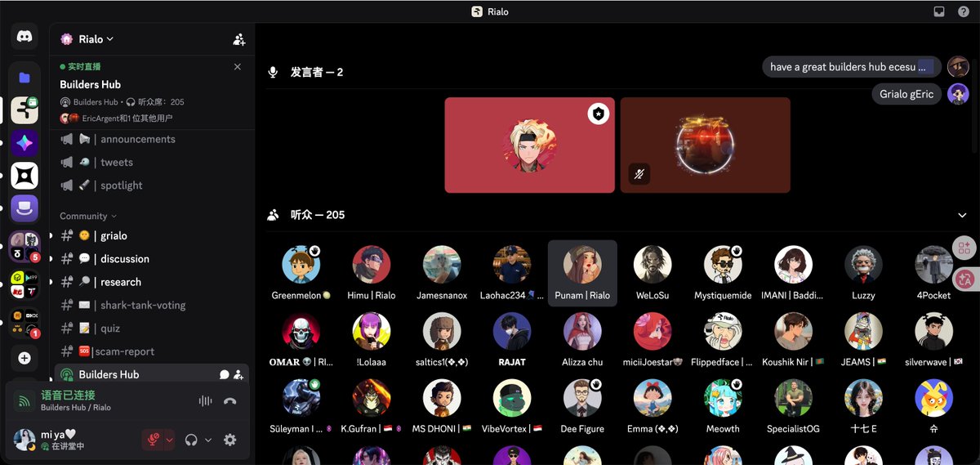980x465 pixels.
Task: Open voice connection signal details
Action: 24,400
